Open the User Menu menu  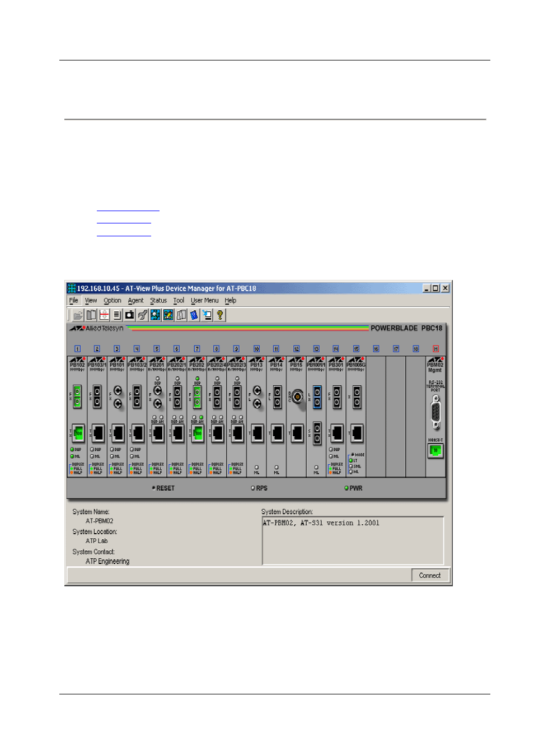click(205, 301)
